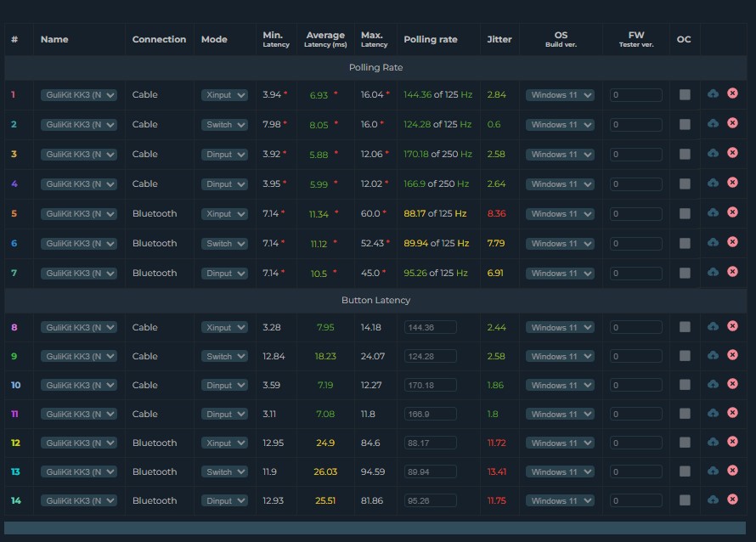Upload row 3 result via cloud icon

(x=713, y=154)
